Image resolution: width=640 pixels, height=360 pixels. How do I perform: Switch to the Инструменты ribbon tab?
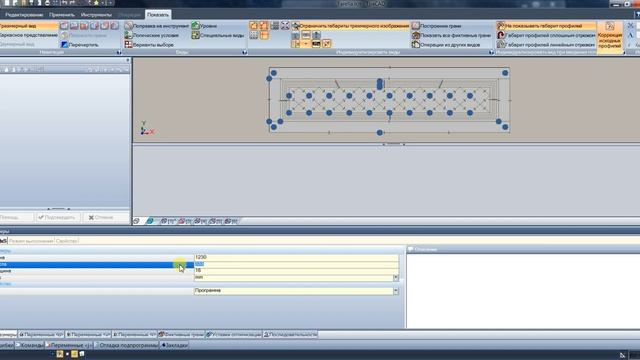point(96,15)
